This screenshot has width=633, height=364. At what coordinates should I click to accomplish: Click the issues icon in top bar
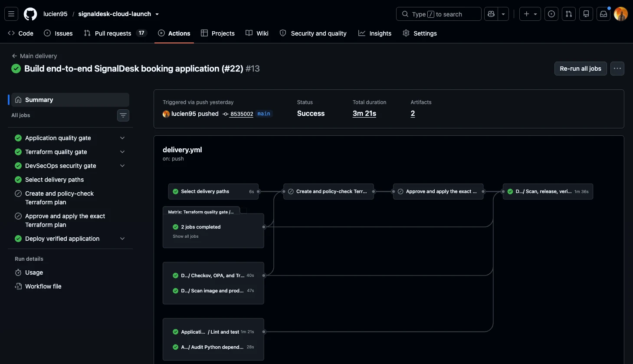[x=551, y=14]
